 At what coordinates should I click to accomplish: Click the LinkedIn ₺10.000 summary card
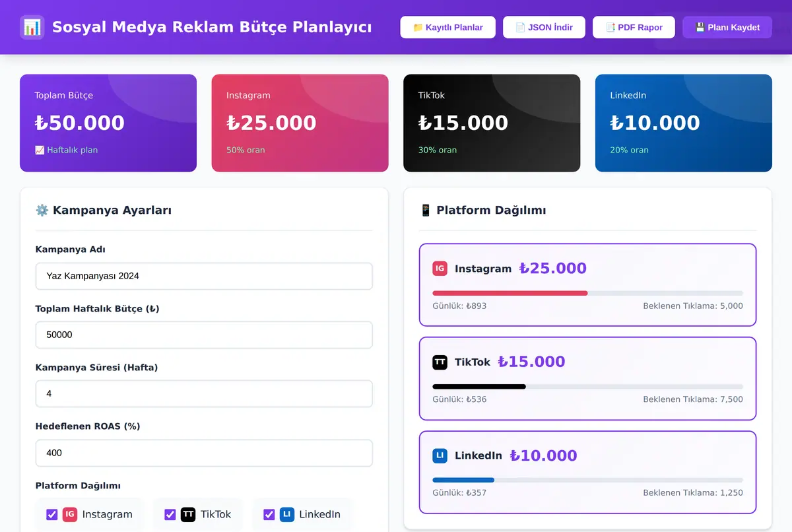click(x=684, y=123)
